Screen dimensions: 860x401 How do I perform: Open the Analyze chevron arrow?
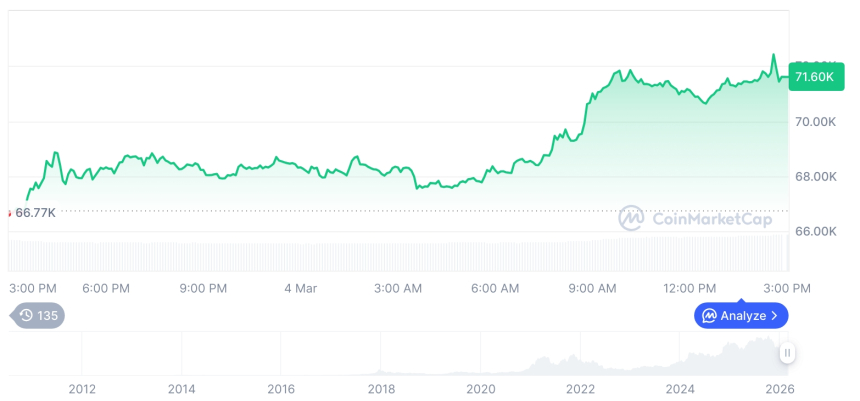pyautogui.click(x=775, y=316)
